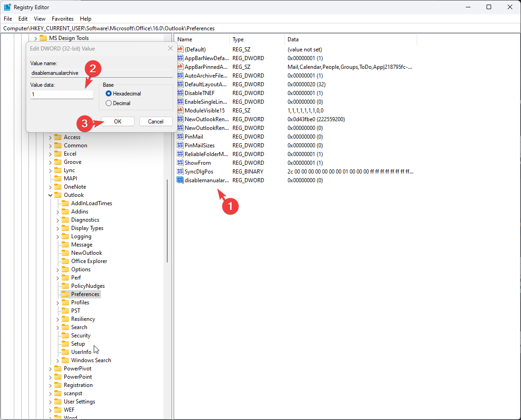Click the registry path address bar
Screen dimensions: 521x420
coord(260,28)
